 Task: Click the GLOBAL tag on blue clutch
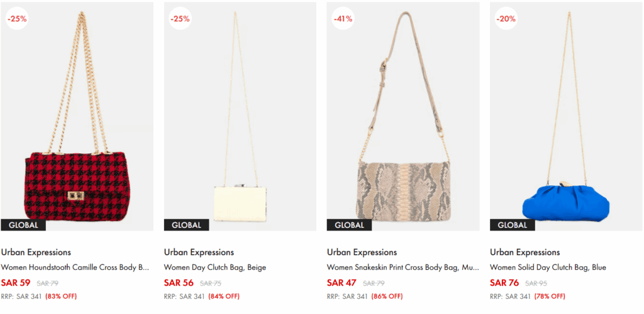512,225
